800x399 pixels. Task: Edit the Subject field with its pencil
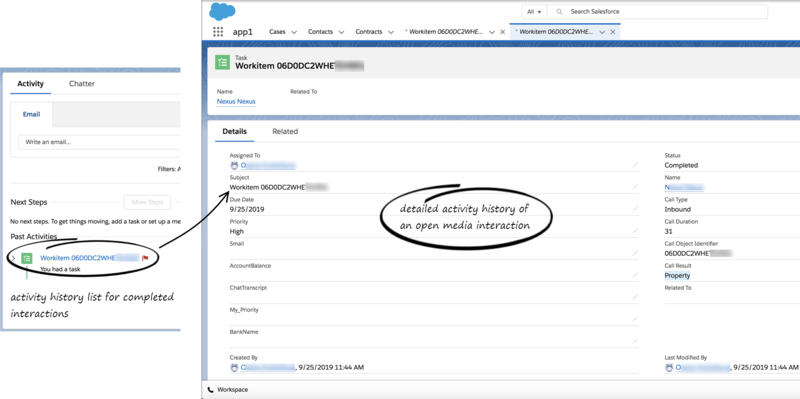pyautogui.click(x=635, y=187)
